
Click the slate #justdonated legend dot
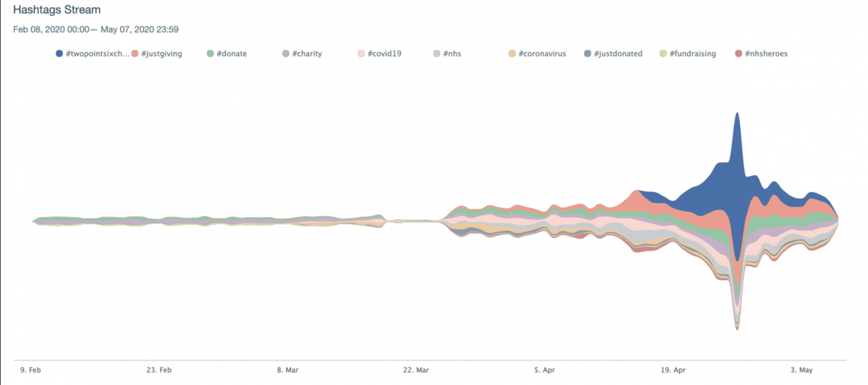(588, 54)
